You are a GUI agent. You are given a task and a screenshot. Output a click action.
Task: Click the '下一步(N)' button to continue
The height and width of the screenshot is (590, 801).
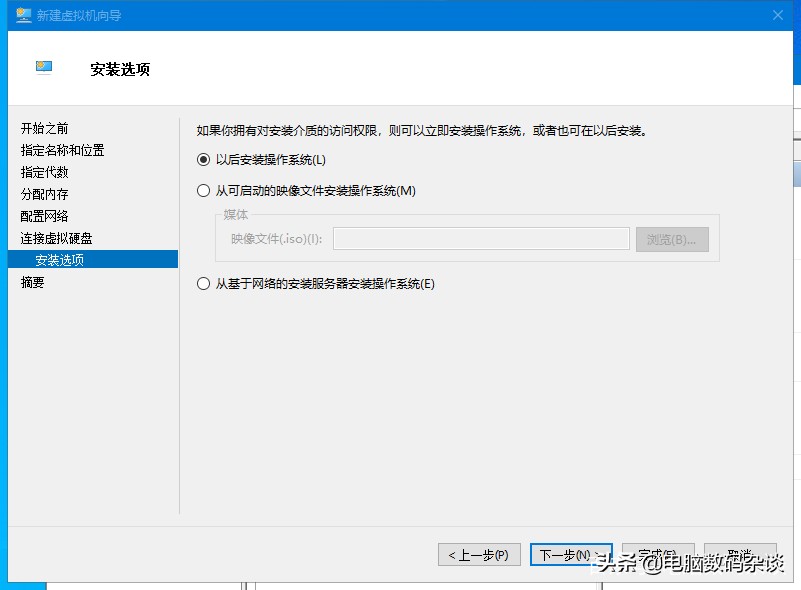click(570, 555)
